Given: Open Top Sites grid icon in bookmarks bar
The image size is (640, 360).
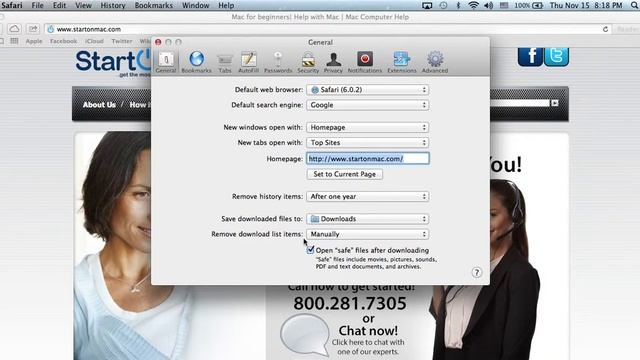Looking at the screenshot, I should point(14,41).
